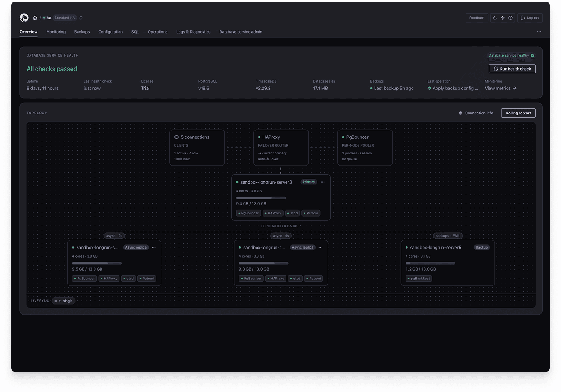The height and width of the screenshot is (392, 561).
Task: Select the PgBouncer per-node pooler card
Action: [x=365, y=148]
